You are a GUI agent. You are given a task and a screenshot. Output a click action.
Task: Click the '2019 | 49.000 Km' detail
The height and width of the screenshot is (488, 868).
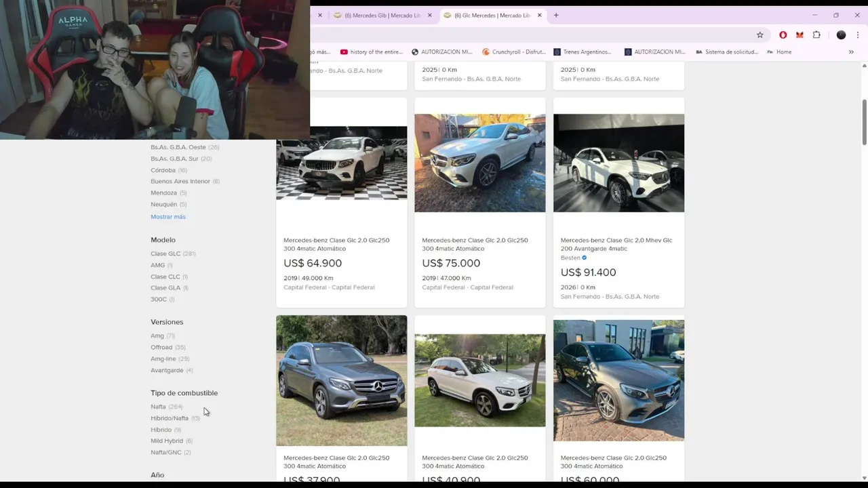(309, 278)
